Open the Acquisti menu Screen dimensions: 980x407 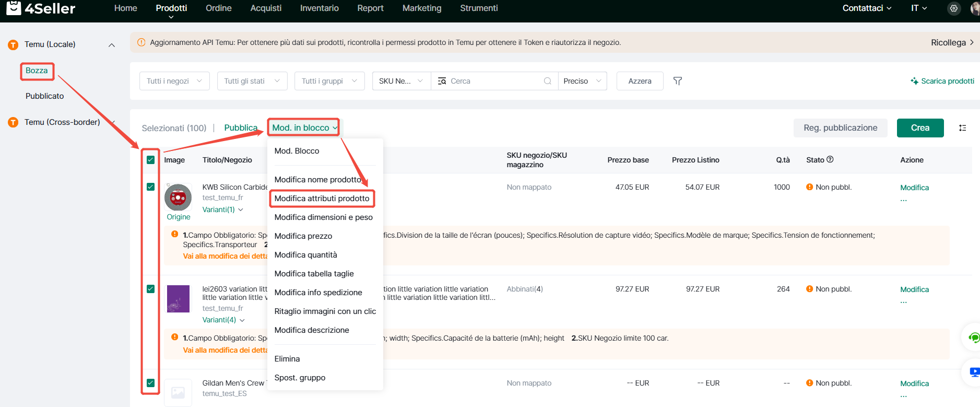pos(266,8)
